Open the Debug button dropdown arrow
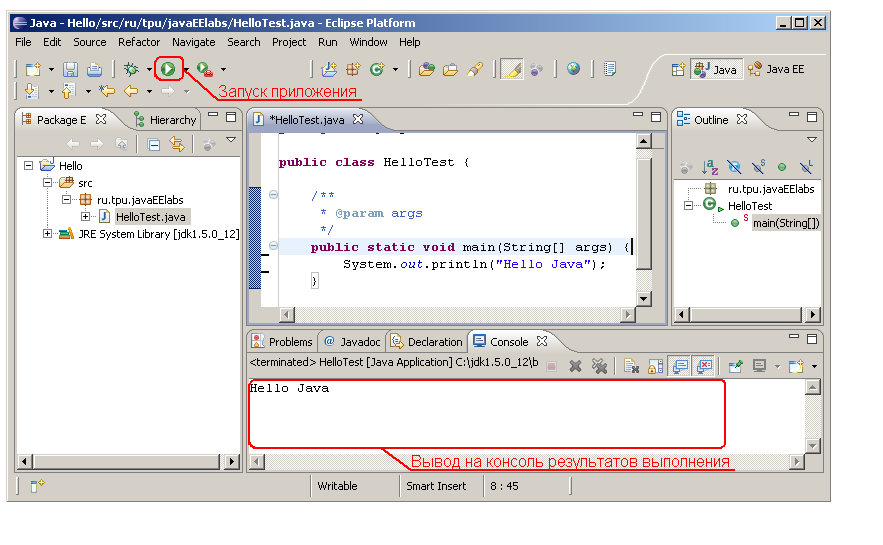The image size is (883, 545). 149,70
